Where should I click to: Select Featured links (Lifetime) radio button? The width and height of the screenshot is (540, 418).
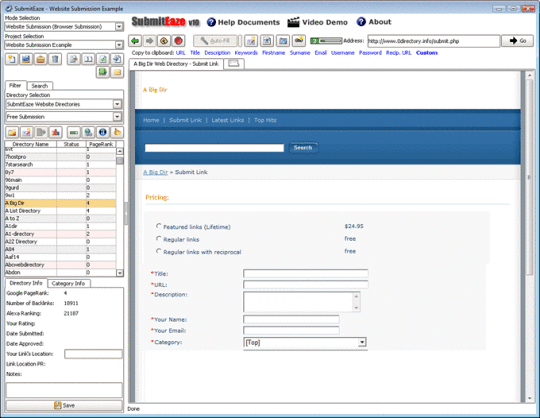point(158,226)
